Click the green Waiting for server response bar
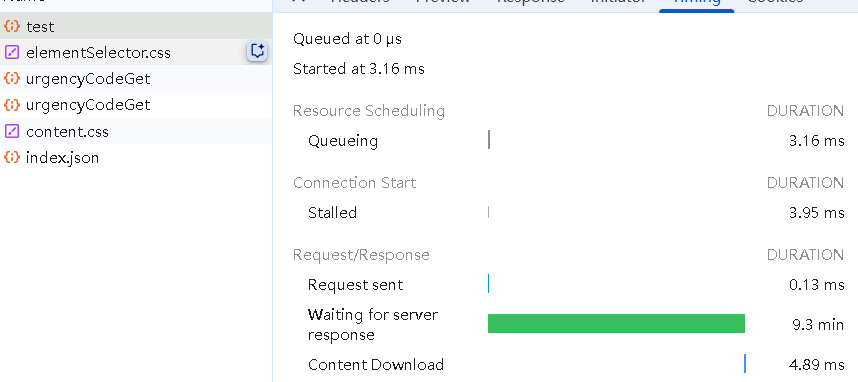 (616, 323)
